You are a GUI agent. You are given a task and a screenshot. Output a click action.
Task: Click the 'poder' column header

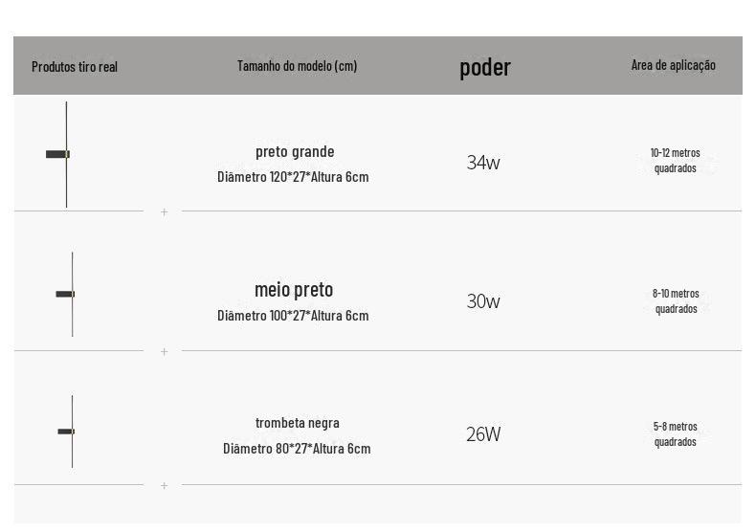(485, 67)
